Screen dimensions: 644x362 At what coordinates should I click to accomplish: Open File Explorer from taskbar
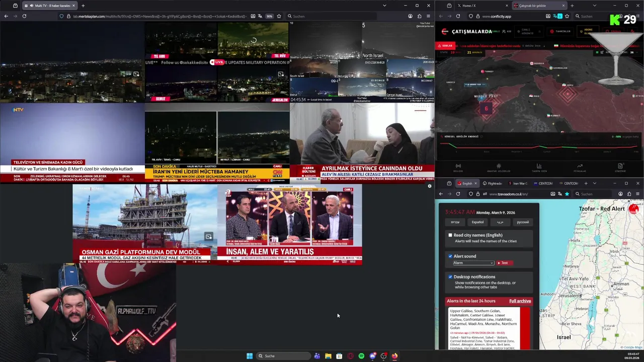click(x=328, y=356)
